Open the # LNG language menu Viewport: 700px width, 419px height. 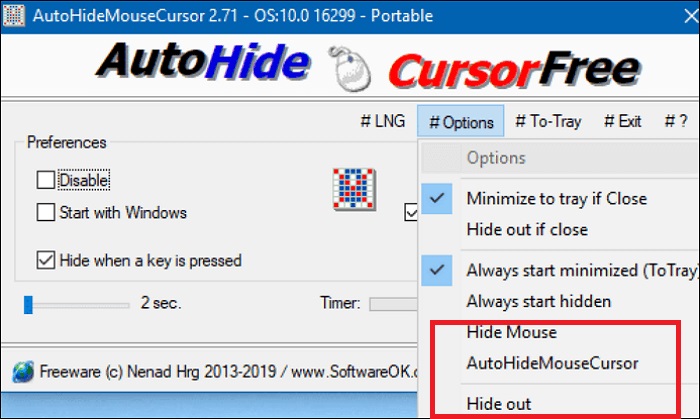[383, 121]
